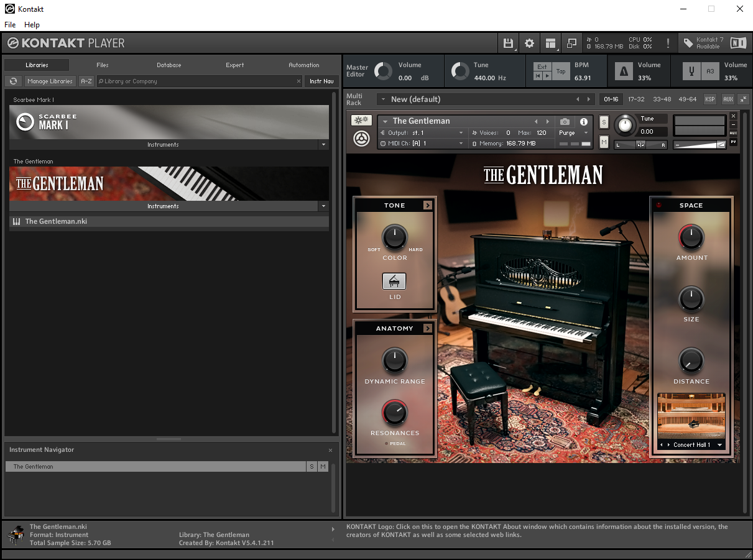Close The Gentleman instrument with X
Image resolution: width=753 pixels, height=560 pixels.
pos(733,116)
